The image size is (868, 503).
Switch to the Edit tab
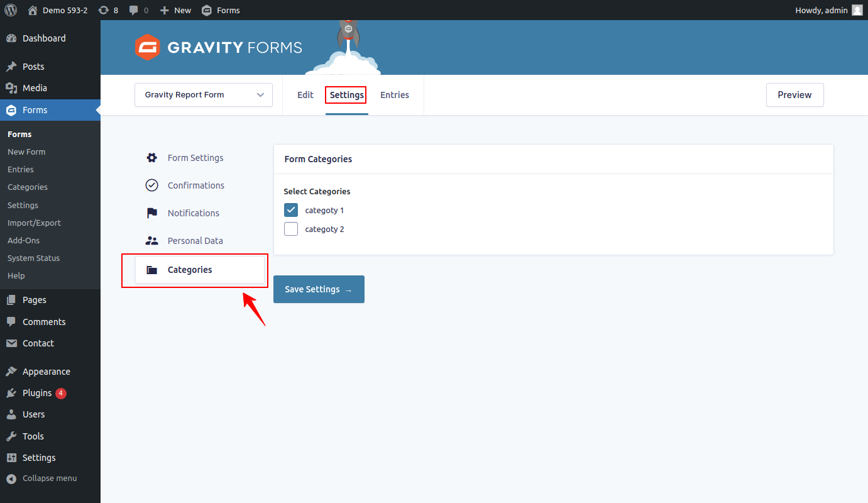[305, 95]
